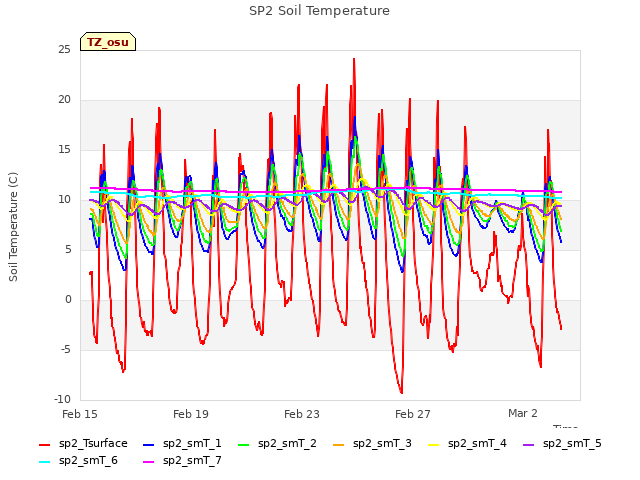Click the SP2 Soil Temperature chart title
This screenshot has height=480, width=640.
[319, 11]
